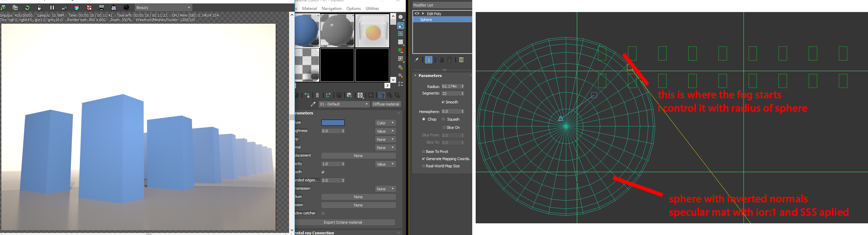Click the Diffuse material type button

[386, 104]
